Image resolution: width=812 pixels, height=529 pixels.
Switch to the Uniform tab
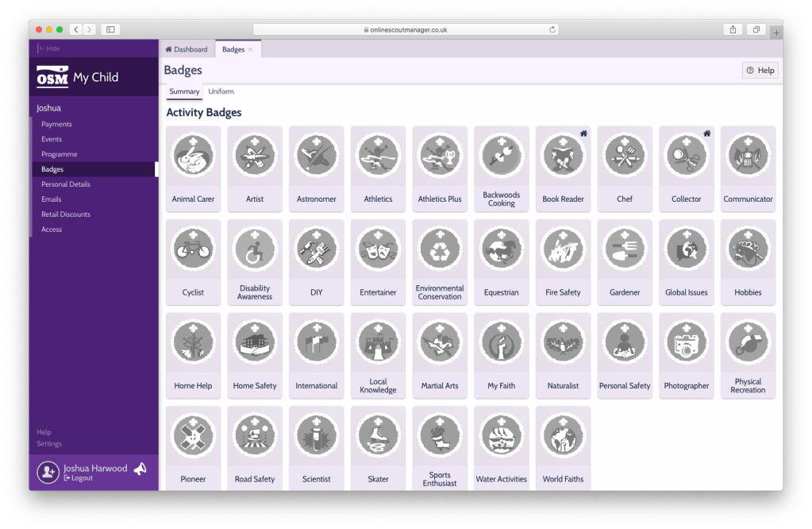tap(221, 91)
